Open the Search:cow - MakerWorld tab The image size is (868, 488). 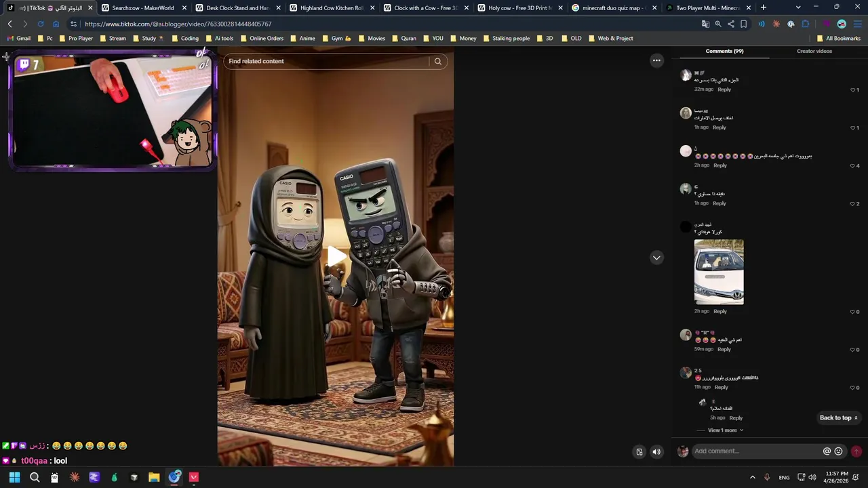coord(144,8)
